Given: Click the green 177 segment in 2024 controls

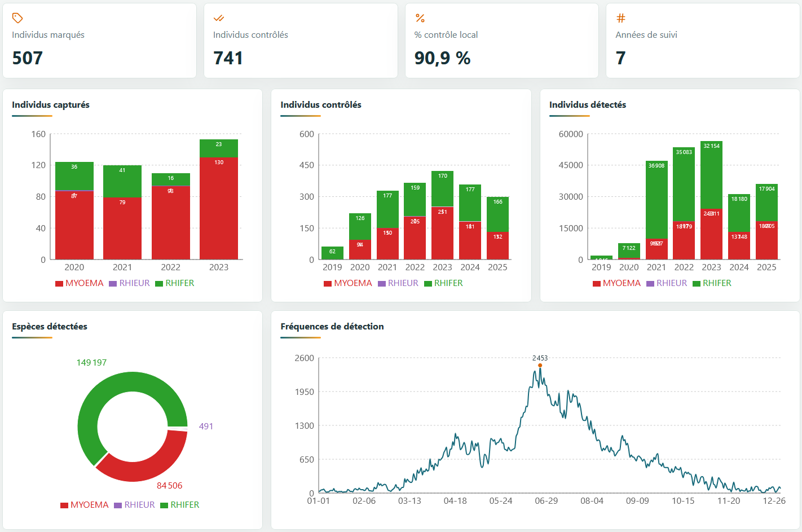Looking at the screenshot, I should [x=470, y=203].
